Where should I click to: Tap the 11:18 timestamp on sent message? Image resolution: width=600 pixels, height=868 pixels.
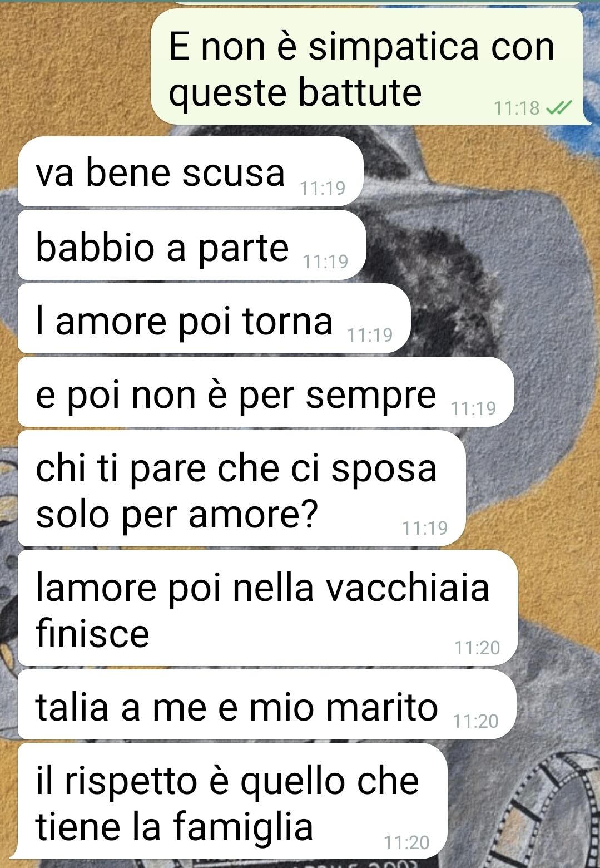[517, 108]
